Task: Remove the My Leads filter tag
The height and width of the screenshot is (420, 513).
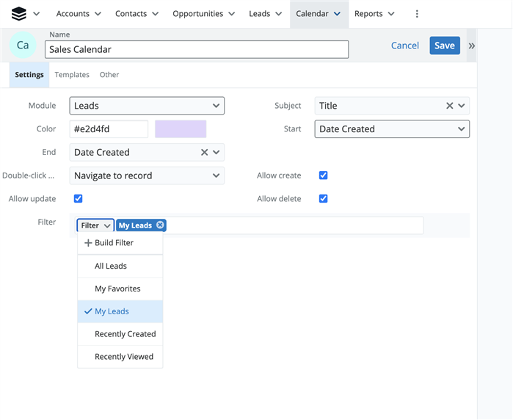Action: (x=160, y=225)
